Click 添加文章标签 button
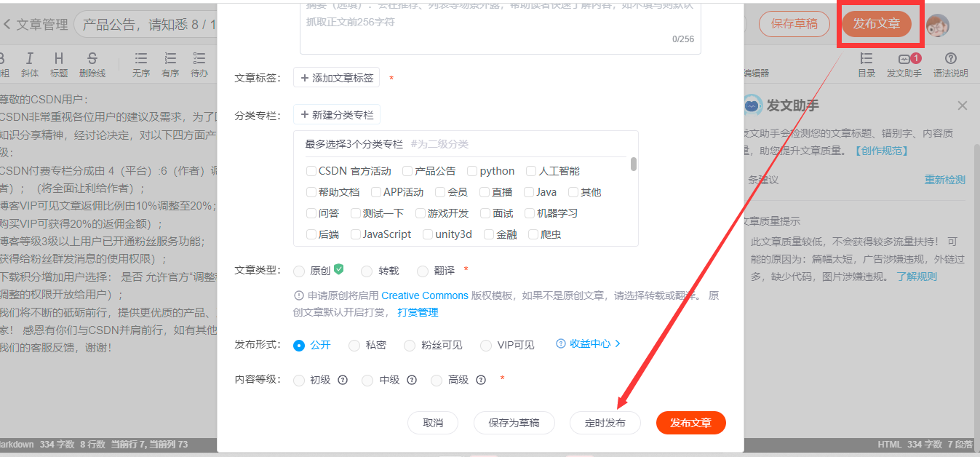The height and width of the screenshot is (457, 980). click(337, 78)
